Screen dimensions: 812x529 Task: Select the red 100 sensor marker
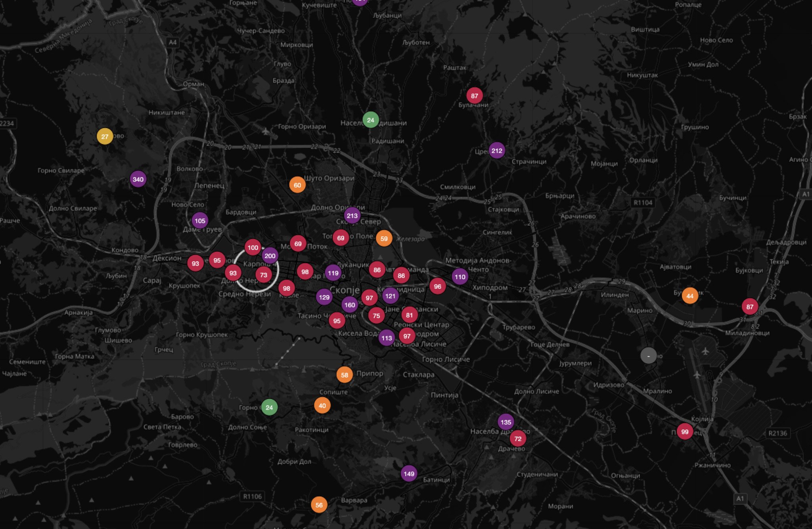tap(253, 247)
